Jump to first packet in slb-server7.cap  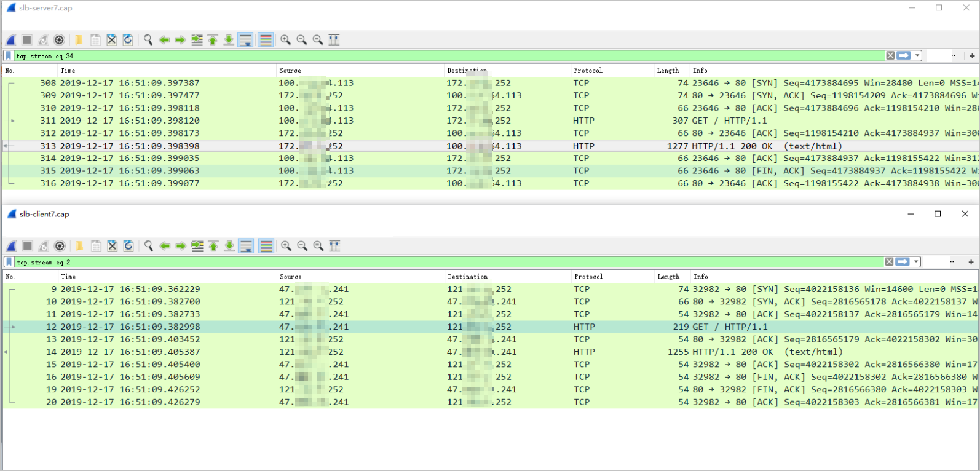pos(213,40)
